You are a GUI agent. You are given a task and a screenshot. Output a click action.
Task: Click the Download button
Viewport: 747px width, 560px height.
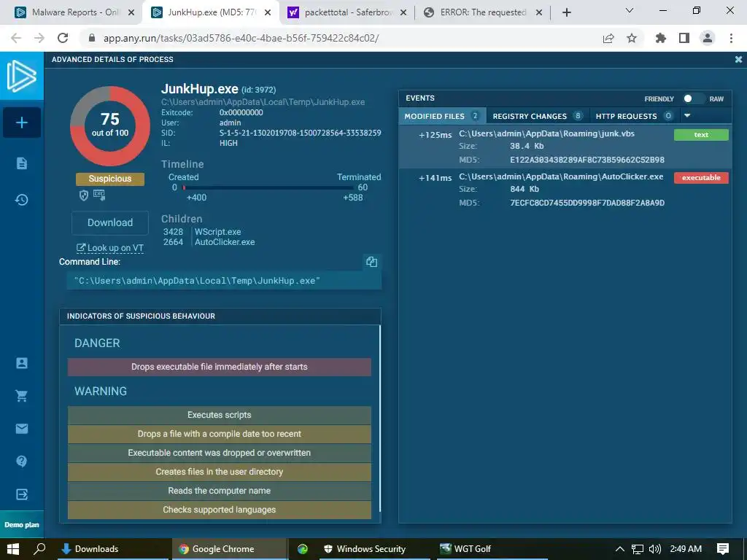110,223
